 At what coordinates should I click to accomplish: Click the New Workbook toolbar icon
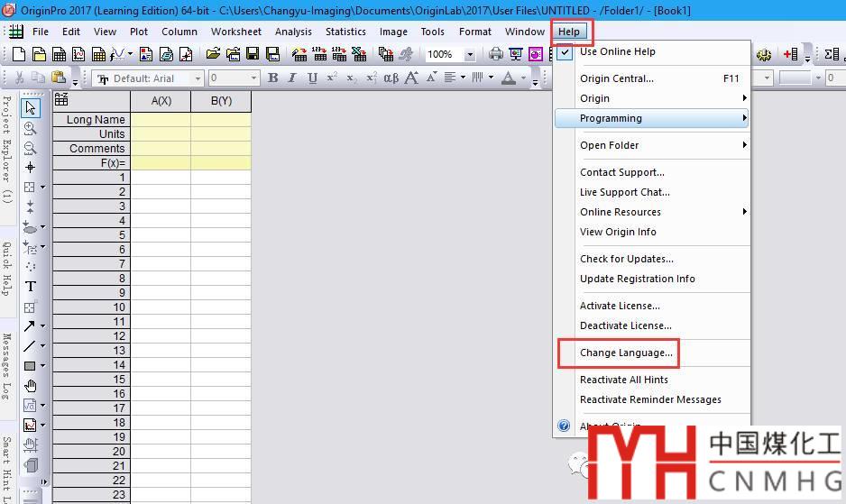tap(59, 54)
